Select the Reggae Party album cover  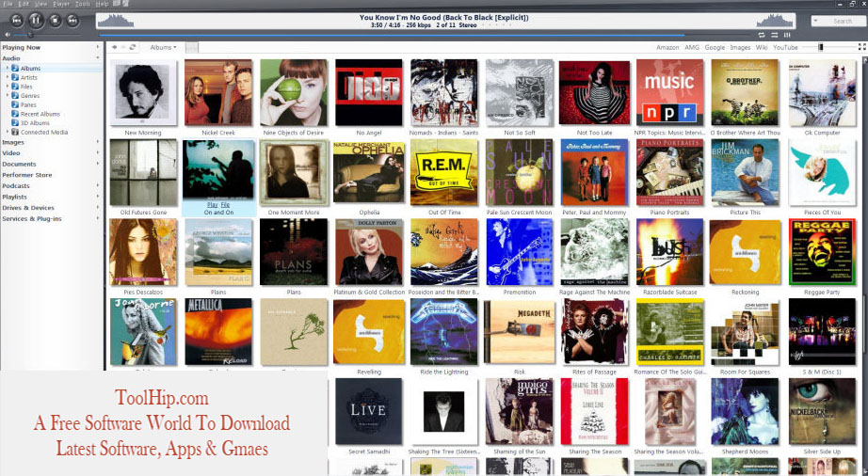[822, 252]
